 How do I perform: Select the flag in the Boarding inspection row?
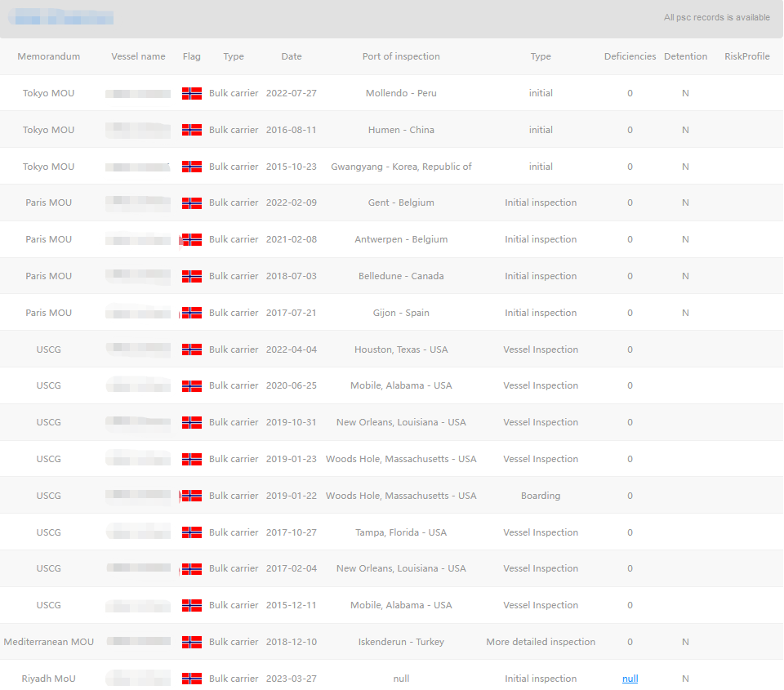(192, 496)
